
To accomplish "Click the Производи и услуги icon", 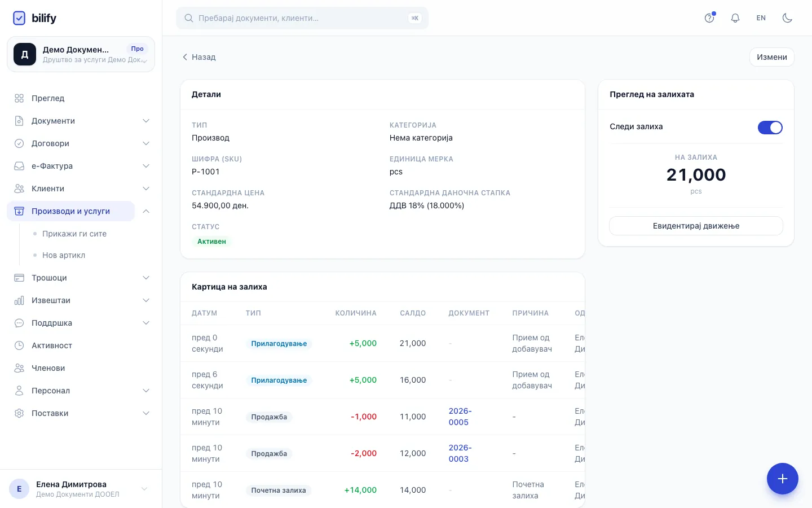I will [19, 211].
